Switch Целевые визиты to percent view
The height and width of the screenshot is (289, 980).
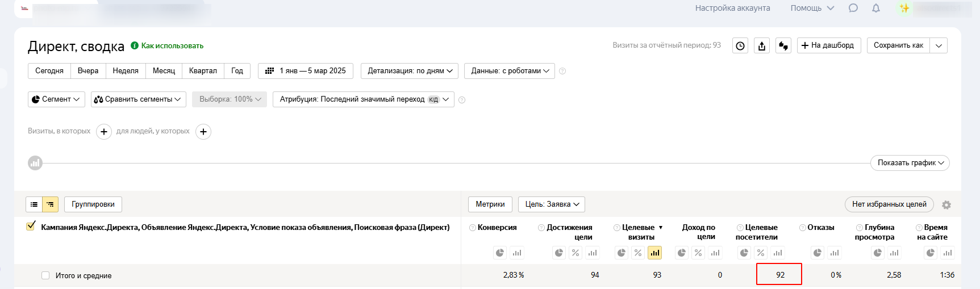click(x=638, y=253)
